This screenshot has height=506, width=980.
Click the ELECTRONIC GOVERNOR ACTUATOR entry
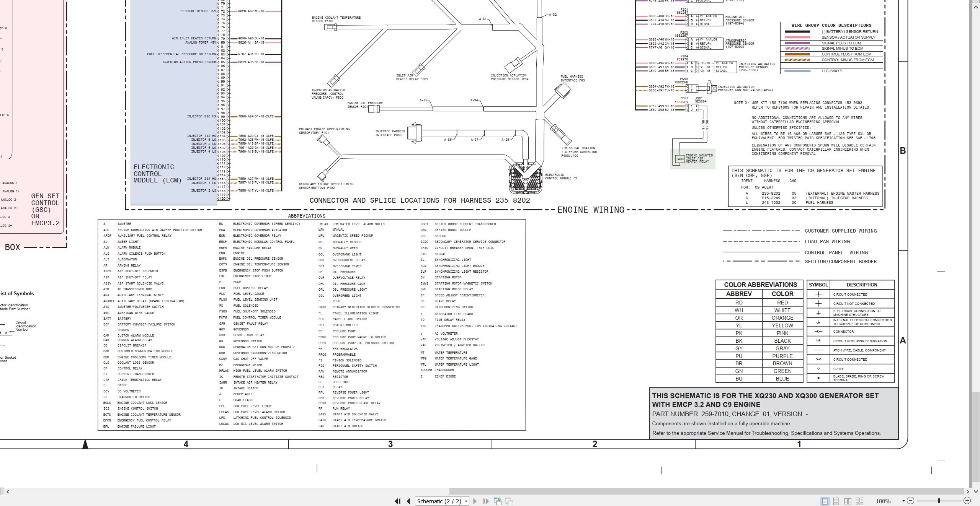click(260, 230)
